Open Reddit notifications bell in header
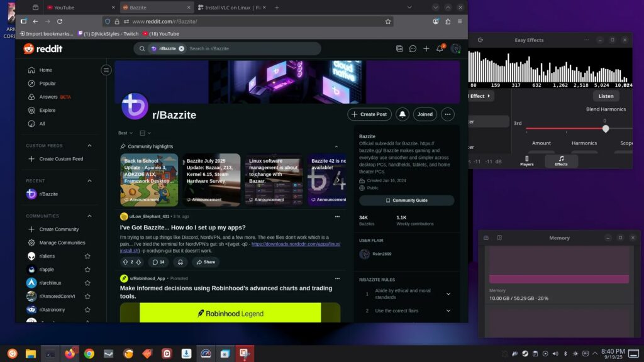644x362 pixels. [440, 49]
